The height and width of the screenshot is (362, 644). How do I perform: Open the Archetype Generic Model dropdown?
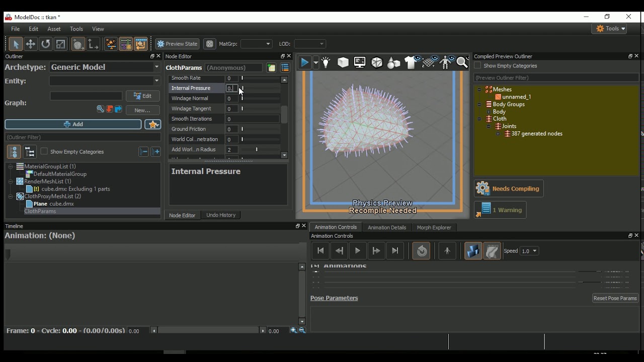pos(105,67)
